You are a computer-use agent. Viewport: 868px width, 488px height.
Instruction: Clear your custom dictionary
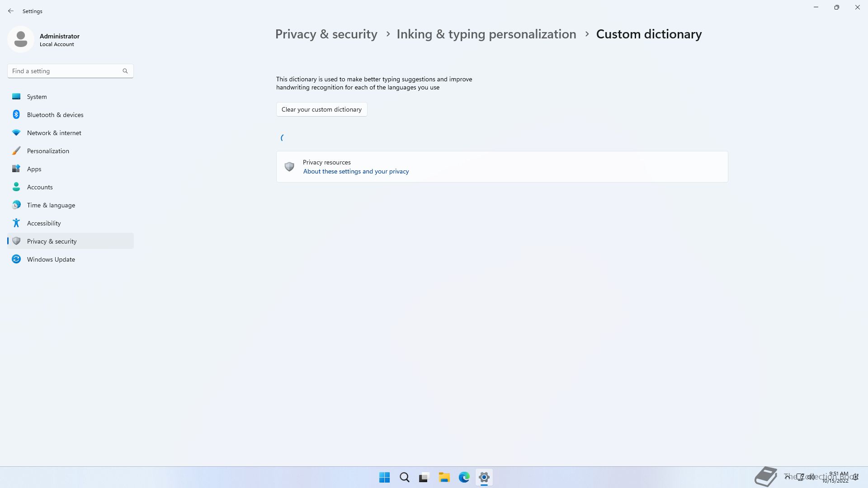(x=321, y=109)
